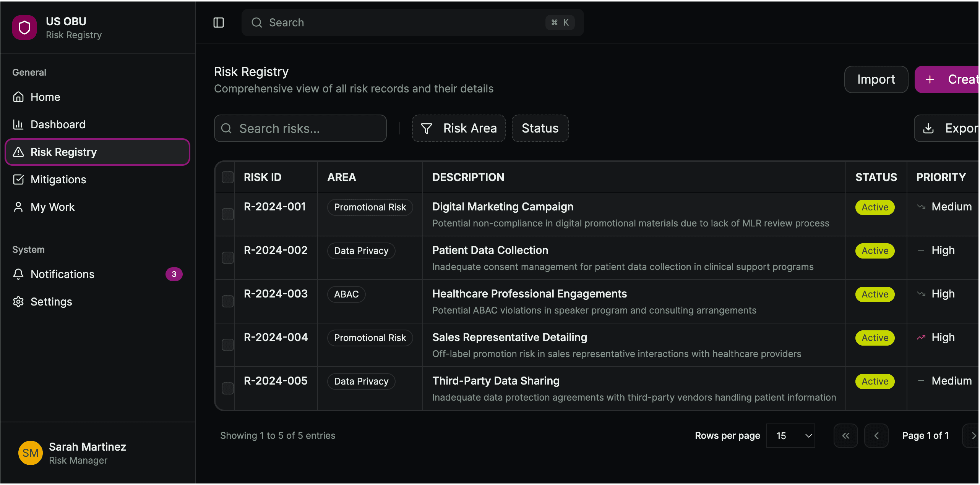Open Notifications with the bell icon

(18, 274)
